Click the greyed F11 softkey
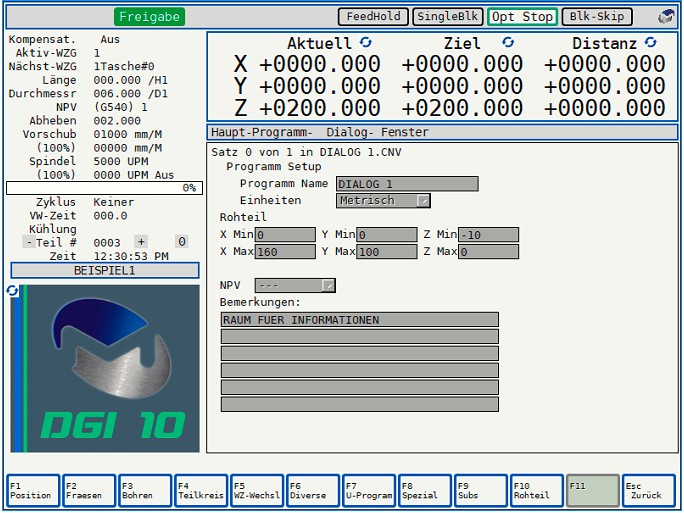684x513 pixels. click(x=593, y=491)
